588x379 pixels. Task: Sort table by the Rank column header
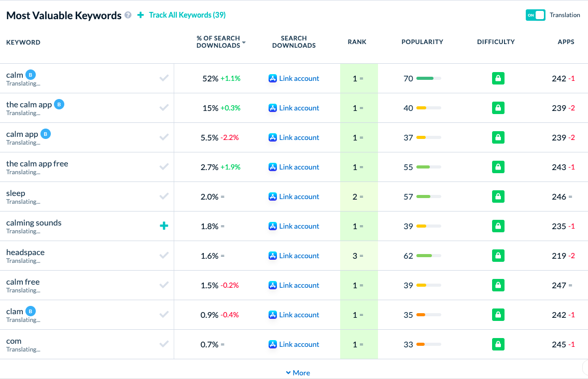point(357,42)
